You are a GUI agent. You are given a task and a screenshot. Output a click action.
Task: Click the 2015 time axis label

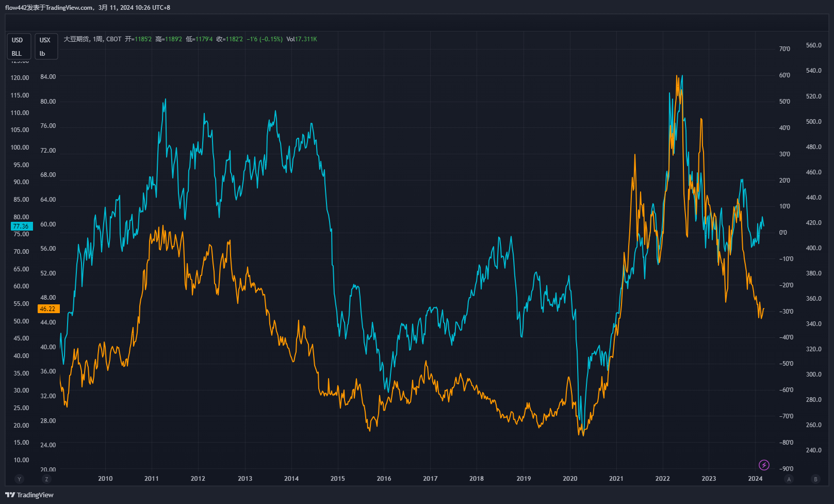338,479
